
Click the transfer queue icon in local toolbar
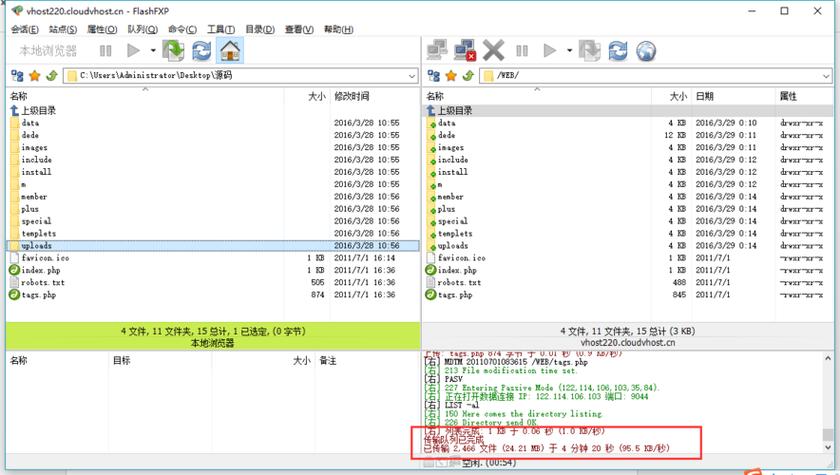(174, 50)
